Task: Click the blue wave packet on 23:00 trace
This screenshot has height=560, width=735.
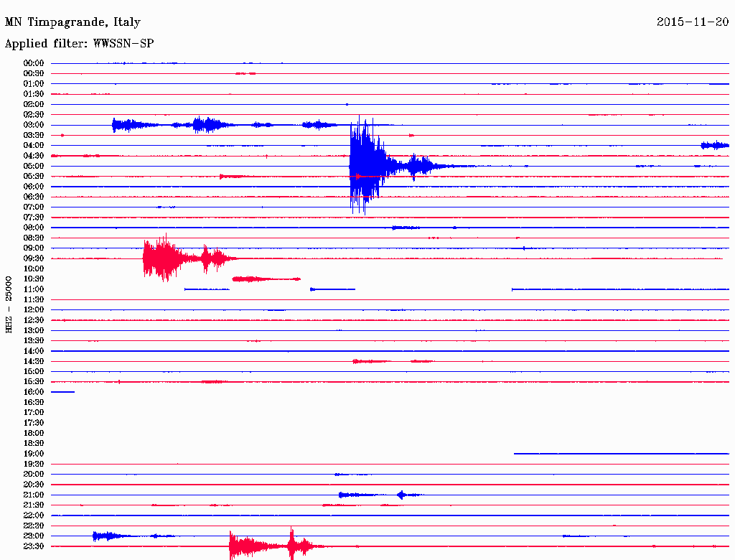Action: pyautogui.click(x=111, y=536)
